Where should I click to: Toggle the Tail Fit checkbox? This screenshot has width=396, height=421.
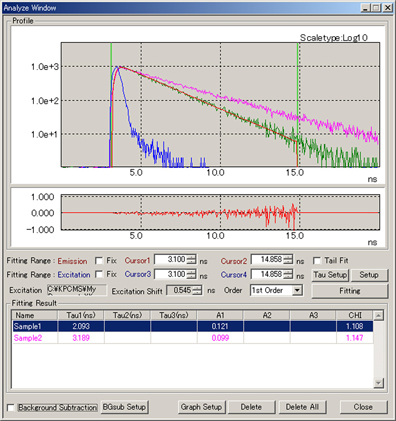point(317,260)
